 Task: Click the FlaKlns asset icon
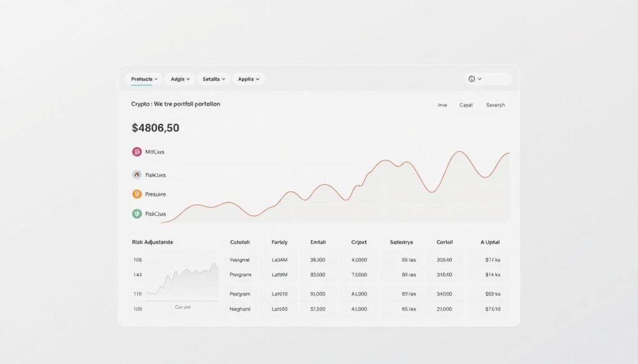tap(136, 174)
